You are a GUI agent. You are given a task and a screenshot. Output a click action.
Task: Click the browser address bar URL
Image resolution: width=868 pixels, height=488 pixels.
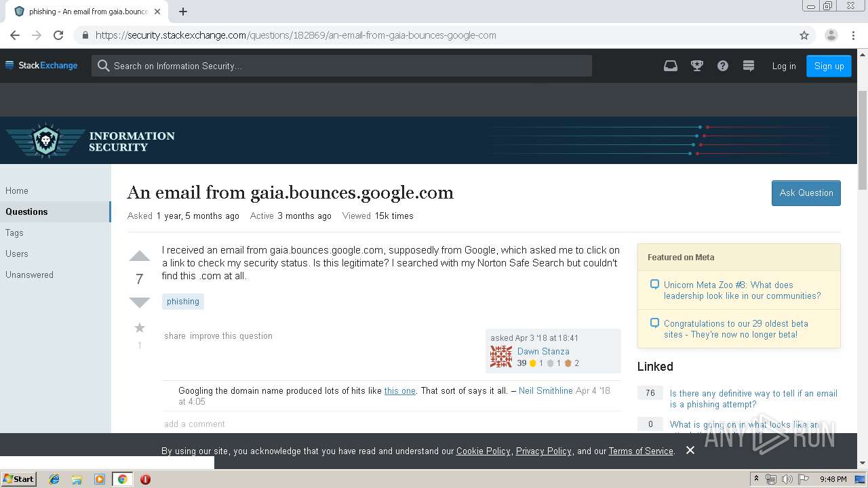coord(296,35)
